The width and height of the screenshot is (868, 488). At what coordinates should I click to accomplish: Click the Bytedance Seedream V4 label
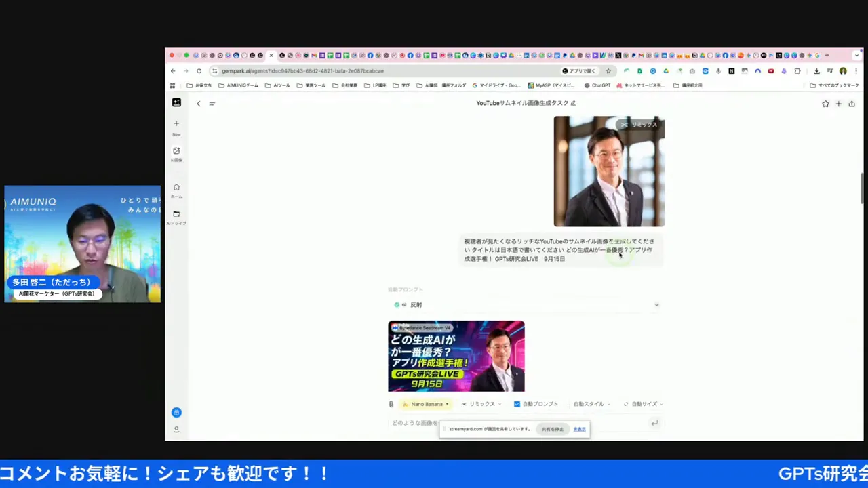point(422,328)
